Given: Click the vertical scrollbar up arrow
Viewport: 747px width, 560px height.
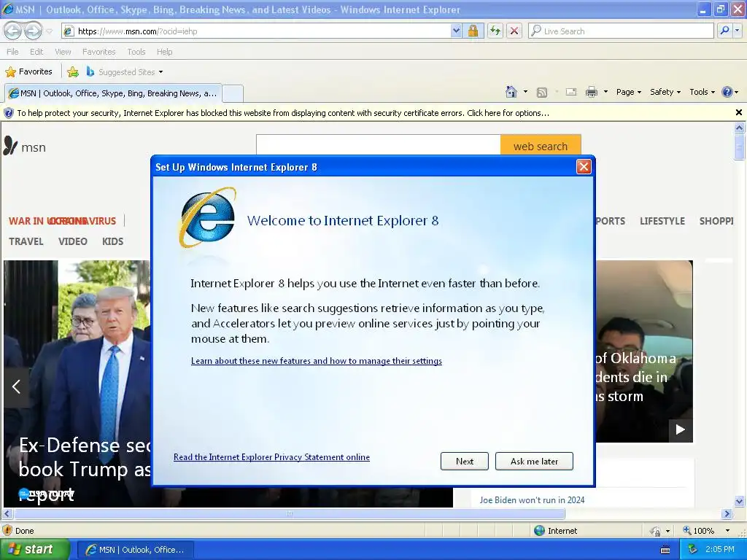Looking at the screenshot, I should pos(740,128).
